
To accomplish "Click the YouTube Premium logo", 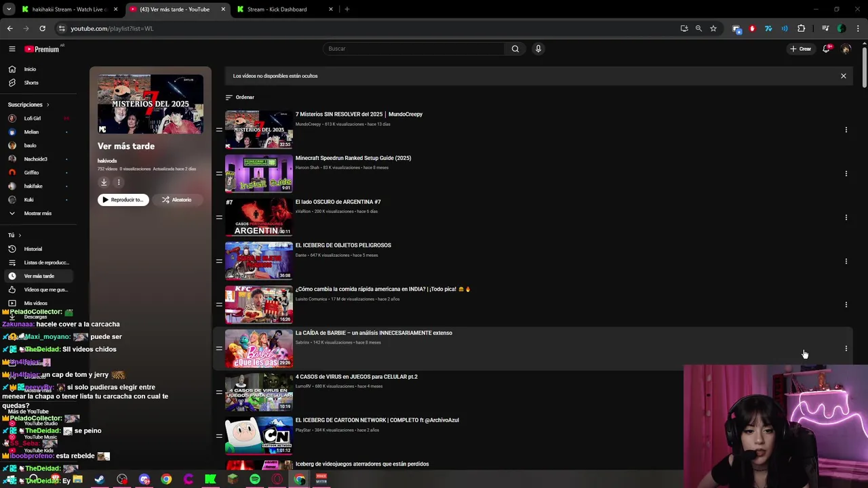I will point(42,49).
